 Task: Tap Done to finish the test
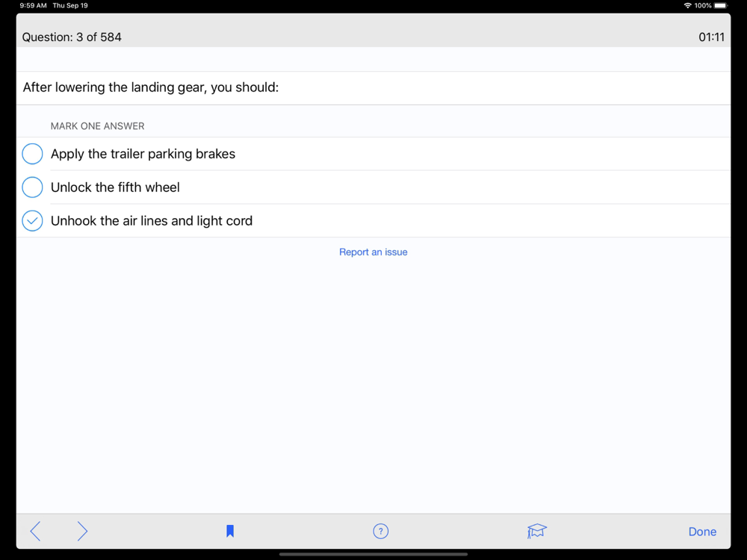tap(702, 532)
